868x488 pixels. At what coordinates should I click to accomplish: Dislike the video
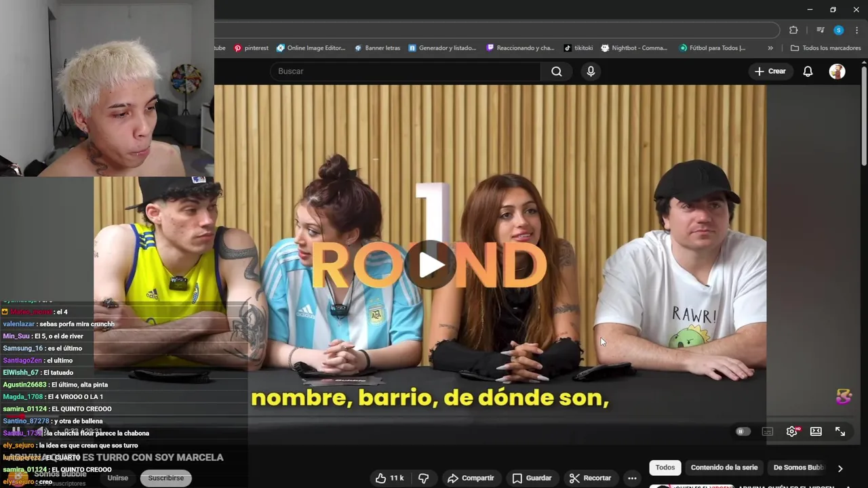[424, 478]
